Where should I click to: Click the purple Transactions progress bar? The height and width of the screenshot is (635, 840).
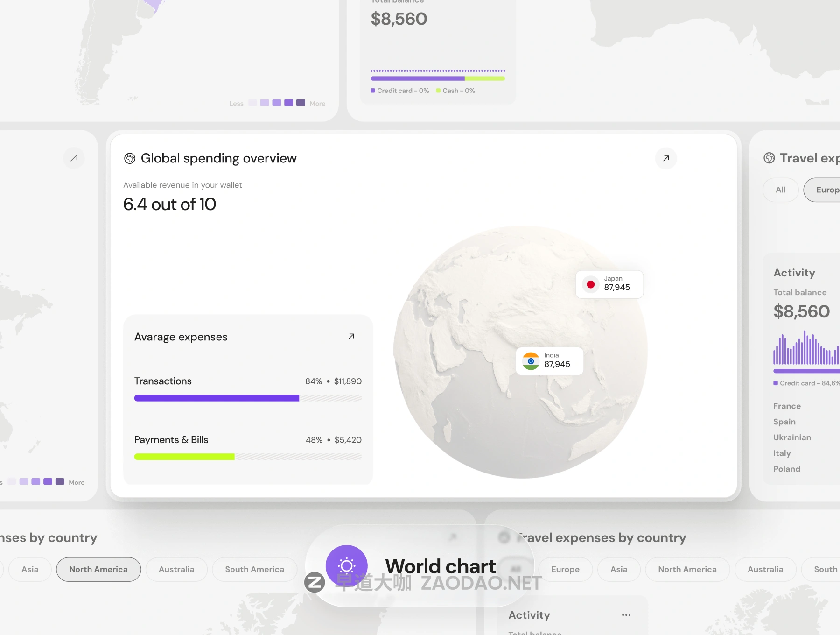[217, 398]
